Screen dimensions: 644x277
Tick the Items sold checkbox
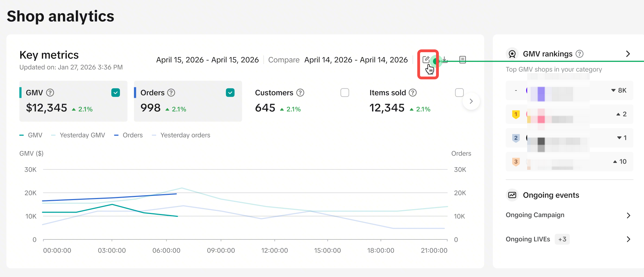[459, 93]
